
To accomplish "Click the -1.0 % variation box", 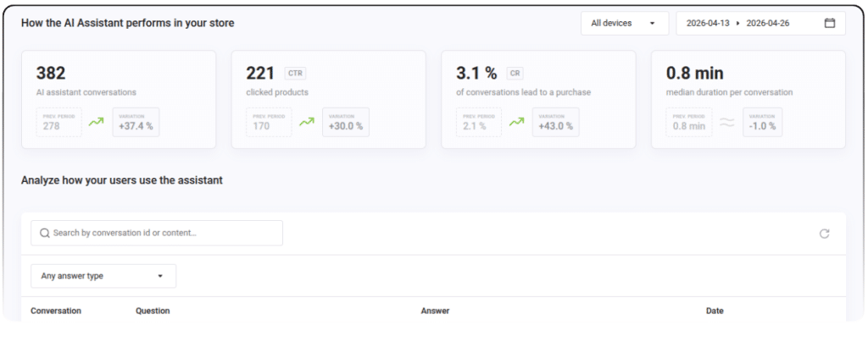I will tap(762, 122).
